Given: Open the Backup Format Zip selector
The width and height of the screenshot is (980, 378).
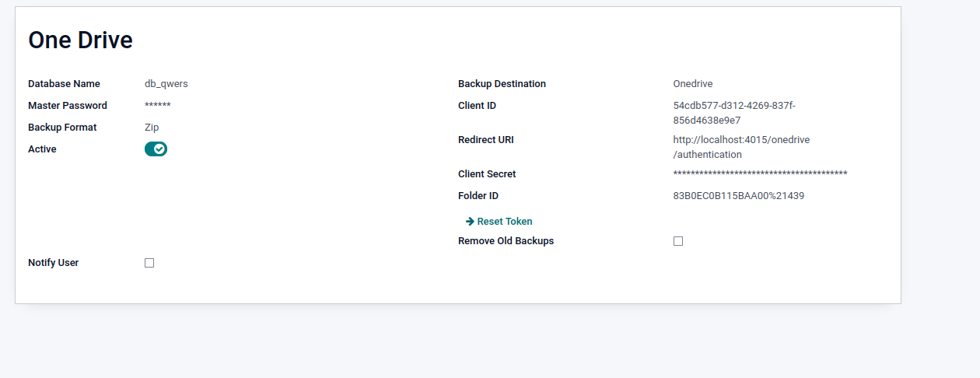Looking at the screenshot, I should pos(152,128).
